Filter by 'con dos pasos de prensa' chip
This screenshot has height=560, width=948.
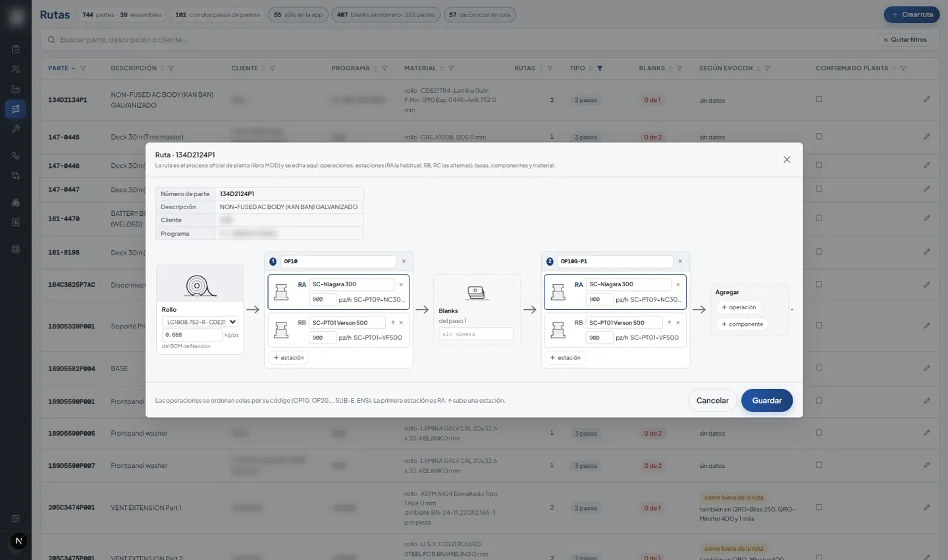tap(217, 14)
